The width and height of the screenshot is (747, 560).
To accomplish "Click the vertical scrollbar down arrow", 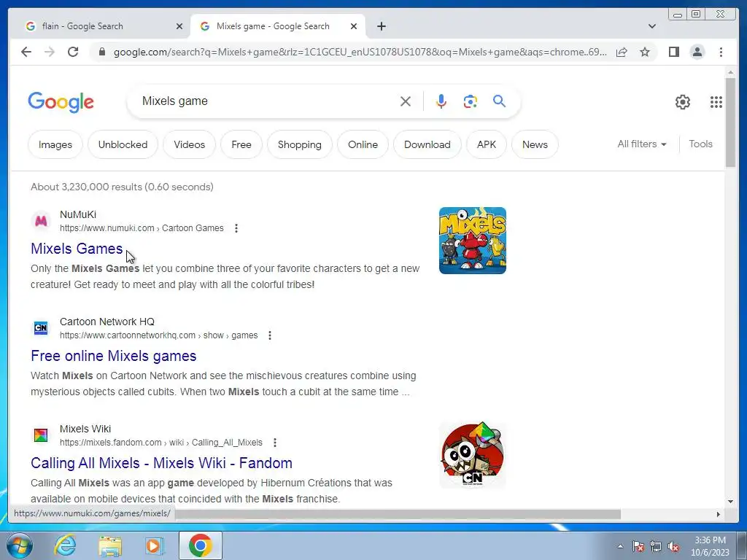I will pos(730,502).
